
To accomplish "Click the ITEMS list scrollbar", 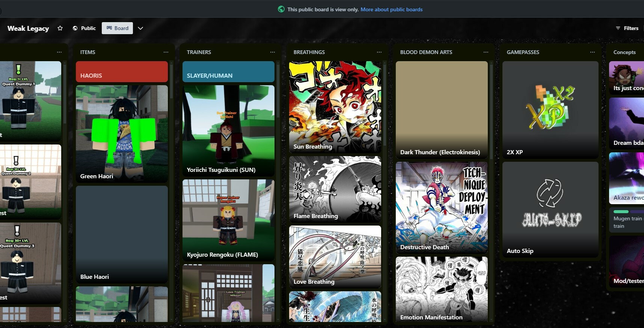I will (172, 81).
